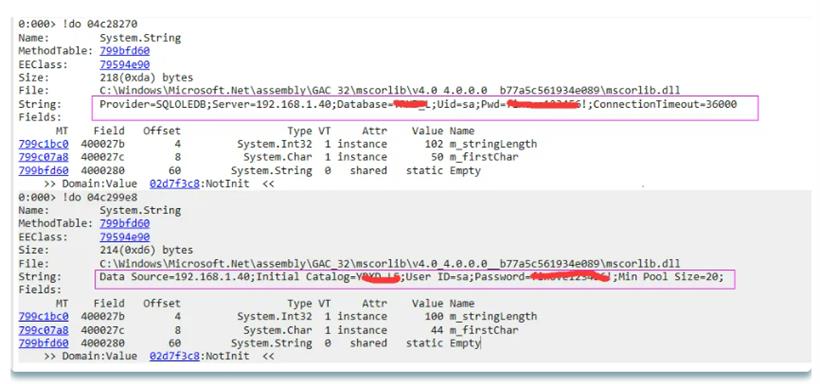Click the !do 04c299e8 command line

(78, 197)
